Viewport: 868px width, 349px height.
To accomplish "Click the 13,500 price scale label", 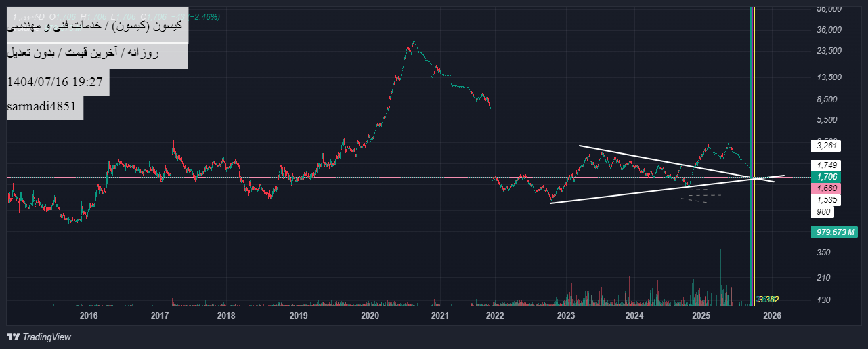I will click(829, 77).
